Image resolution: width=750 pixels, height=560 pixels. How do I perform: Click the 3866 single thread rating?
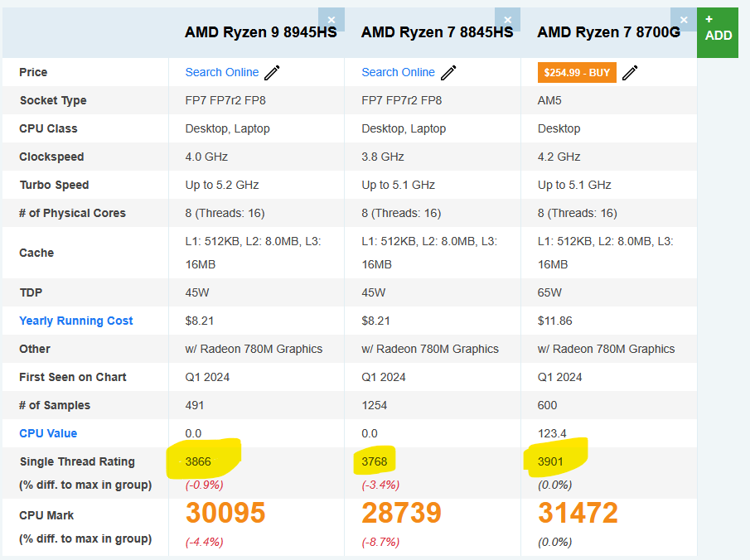[198, 461]
